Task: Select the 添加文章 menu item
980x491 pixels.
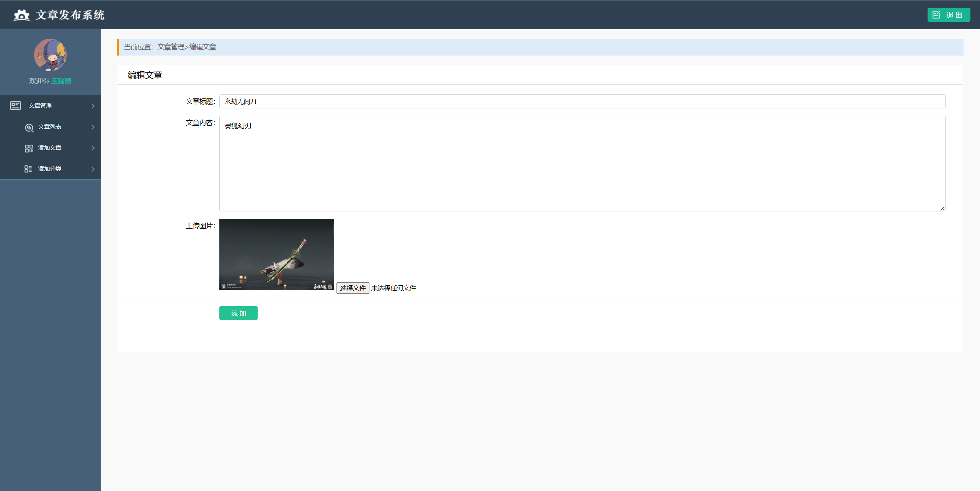Action: pos(50,148)
